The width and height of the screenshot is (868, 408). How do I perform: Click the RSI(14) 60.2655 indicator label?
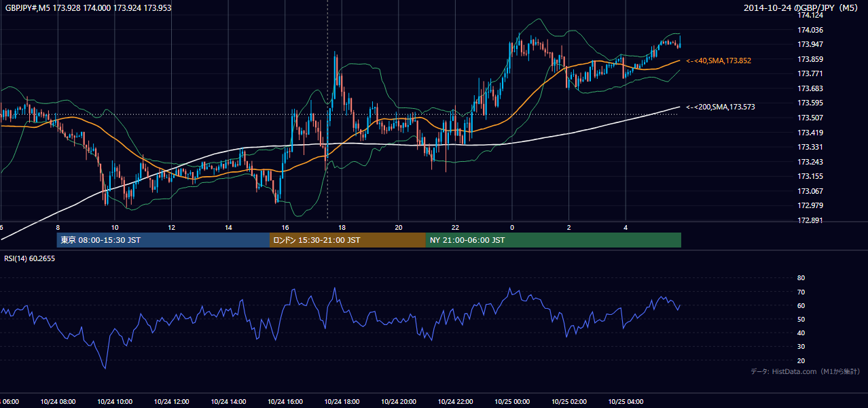(30, 258)
